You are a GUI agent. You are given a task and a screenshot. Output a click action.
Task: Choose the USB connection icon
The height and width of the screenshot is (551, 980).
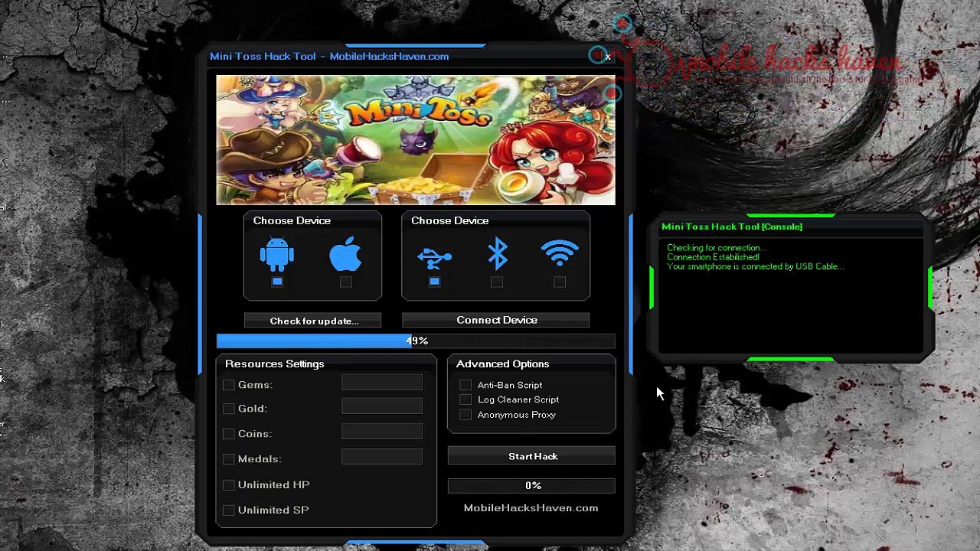tap(434, 258)
